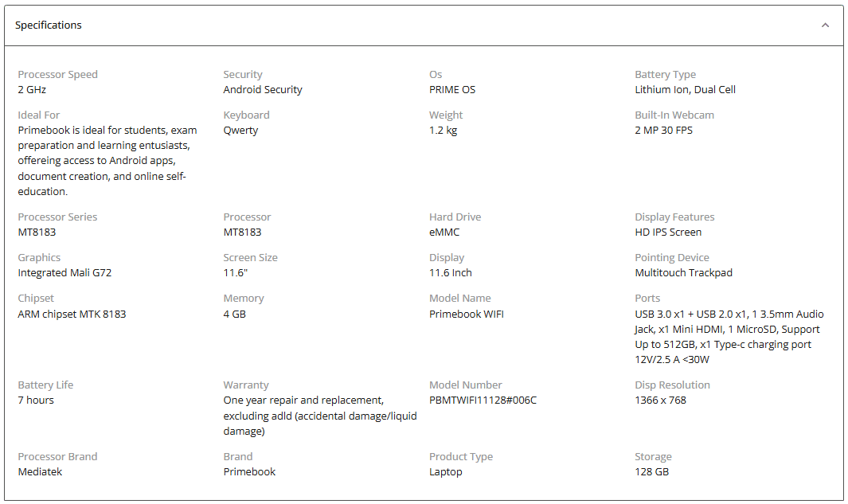Click the Security label
The width and height of the screenshot is (848, 504).
coord(243,75)
